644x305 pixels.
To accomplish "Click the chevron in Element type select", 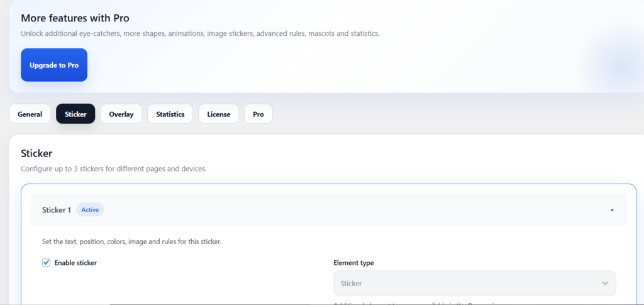I will 605,283.
